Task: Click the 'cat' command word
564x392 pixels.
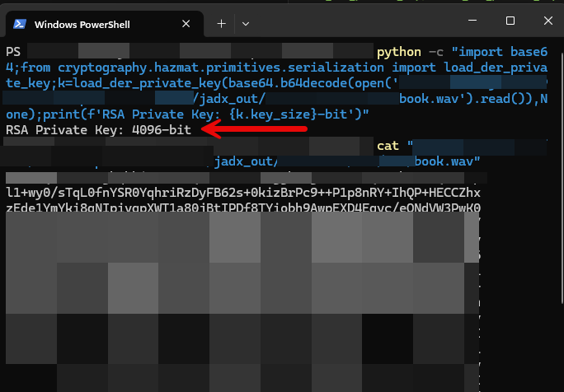Action: pos(388,146)
